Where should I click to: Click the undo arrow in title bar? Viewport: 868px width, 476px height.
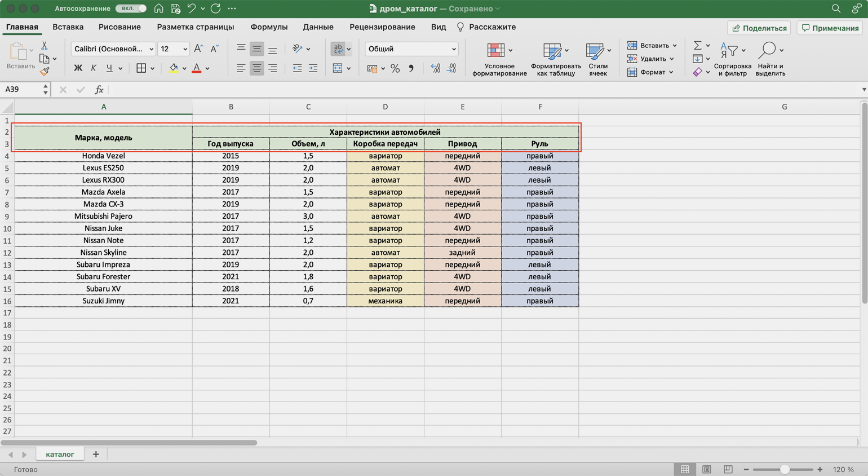192,8
